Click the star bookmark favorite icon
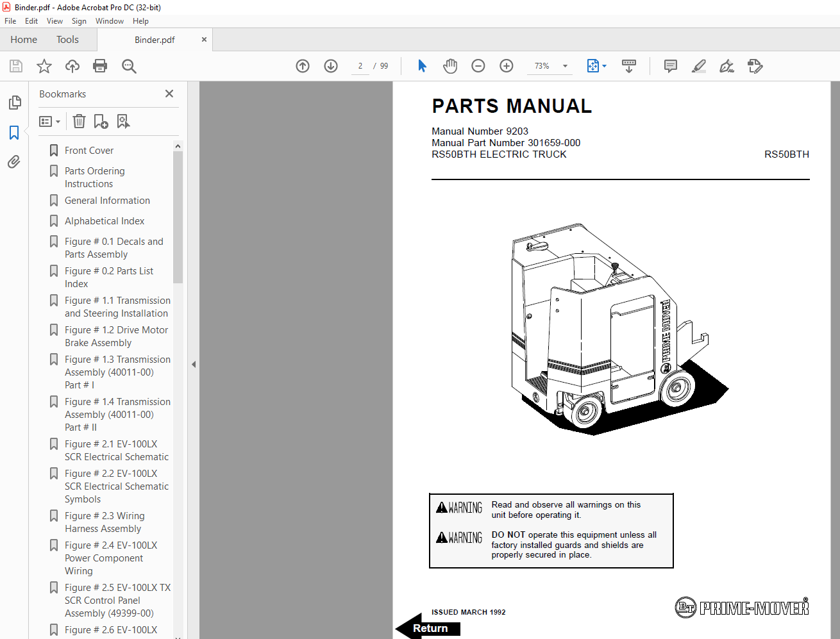840x639 pixels. pos(44,66)
